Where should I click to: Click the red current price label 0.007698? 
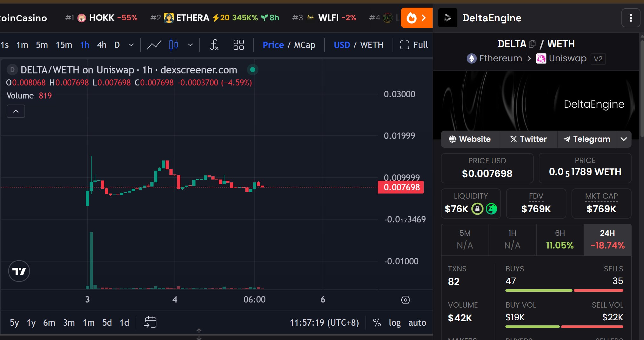[401, 187]
